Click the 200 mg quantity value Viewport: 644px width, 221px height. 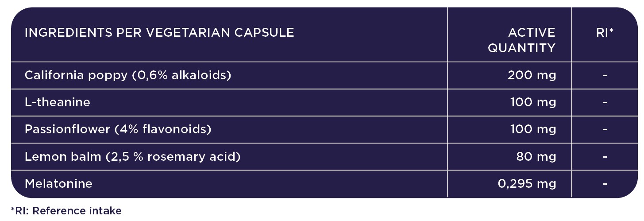(x=532, y=75)
